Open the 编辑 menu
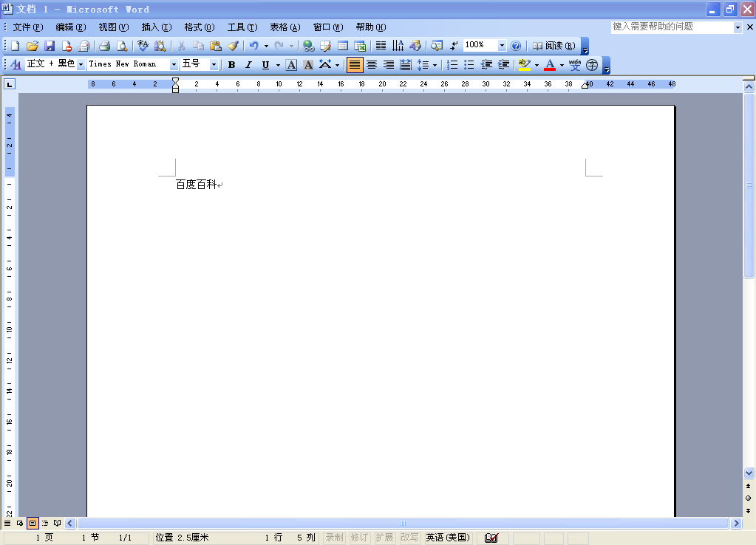Viewport: 756px width, 545px height. coord(71,27)
